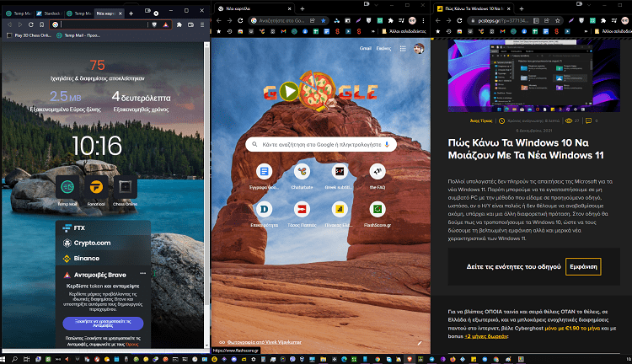Open the extensions puzzle icon in right Chrome window
This screenshot has width=632, height=364.
click(603, 20)
